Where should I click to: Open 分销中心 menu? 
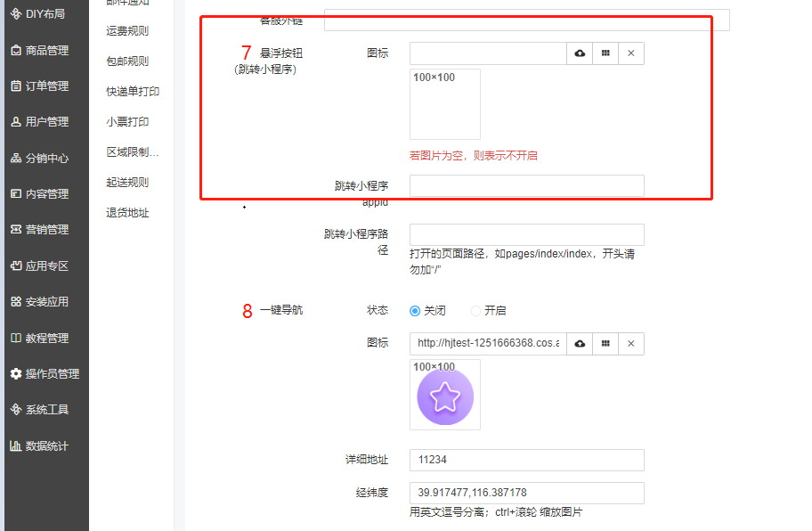coord(46,158)
